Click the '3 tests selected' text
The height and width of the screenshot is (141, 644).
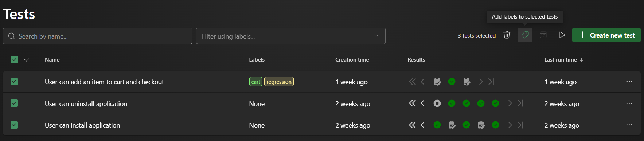tap(477, 36)
